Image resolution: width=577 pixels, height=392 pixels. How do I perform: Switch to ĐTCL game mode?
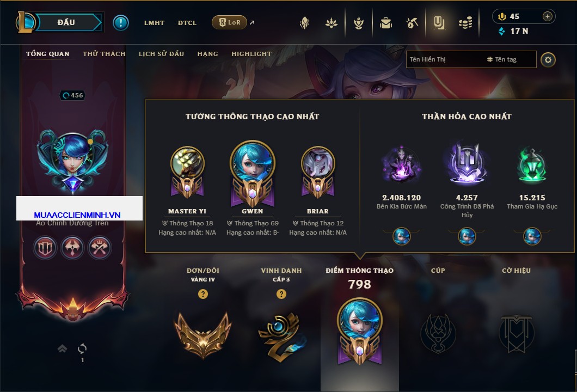click(x=187, y=23)
